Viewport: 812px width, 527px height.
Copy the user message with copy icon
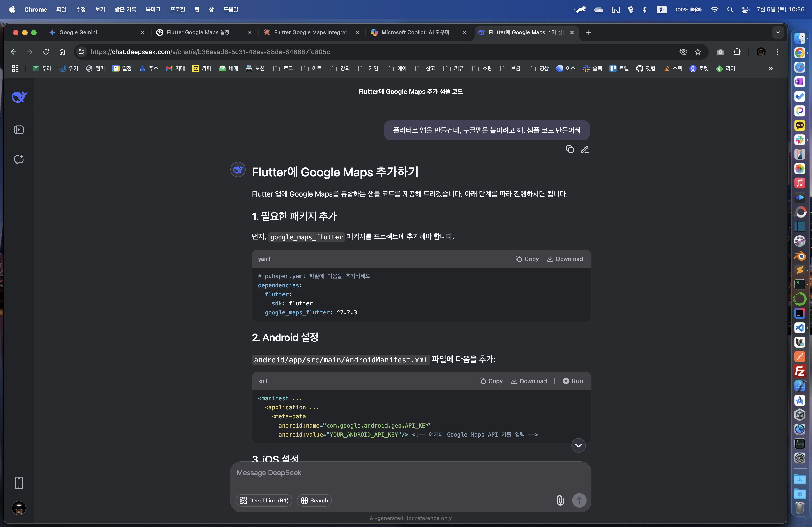coord(570,149)
